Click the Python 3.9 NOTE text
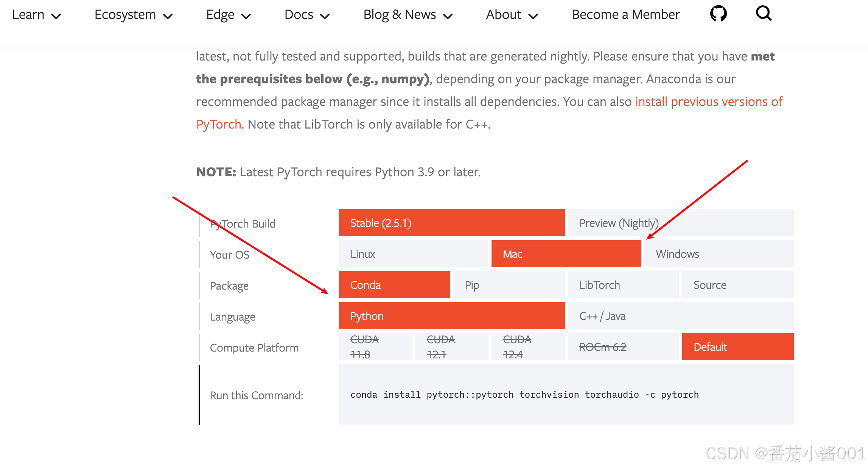Viewport: 868px width, 468px height. pos(339,172)
